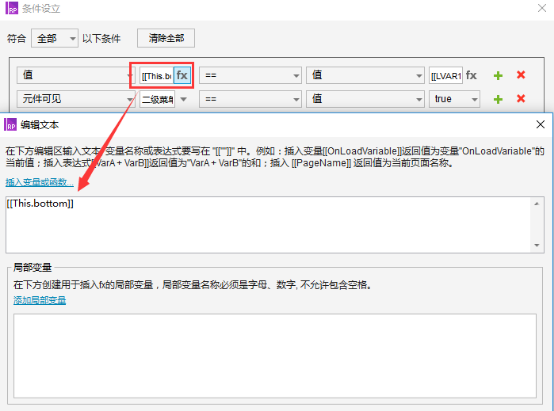Click into the [[This.bottom]] text editing area

[268, 225]
